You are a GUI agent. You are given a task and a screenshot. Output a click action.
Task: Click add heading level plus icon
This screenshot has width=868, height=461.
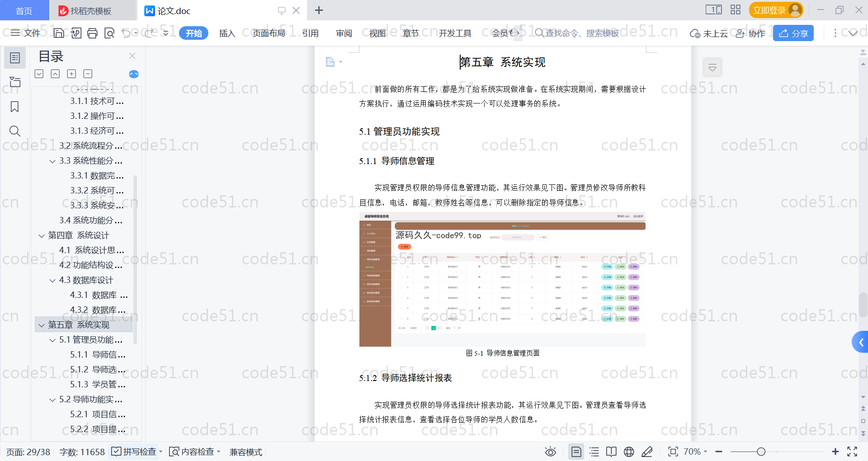pyautogui.click(x=71, y=74)
